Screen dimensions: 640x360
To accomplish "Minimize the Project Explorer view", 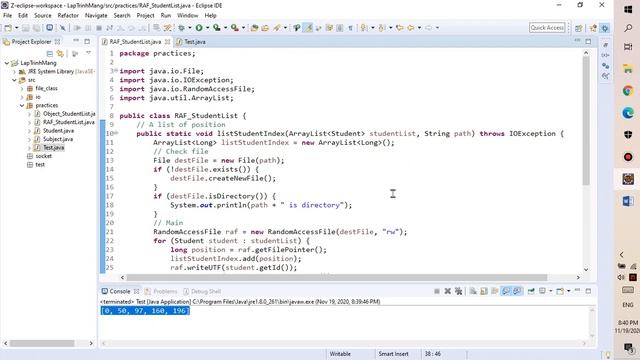I will click(x=76, y=41).
